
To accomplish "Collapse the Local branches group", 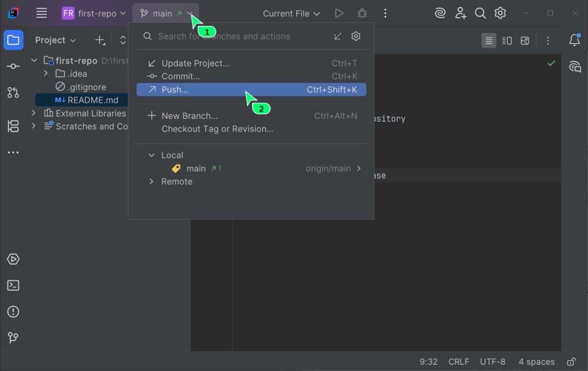I will tap(151, 155).
